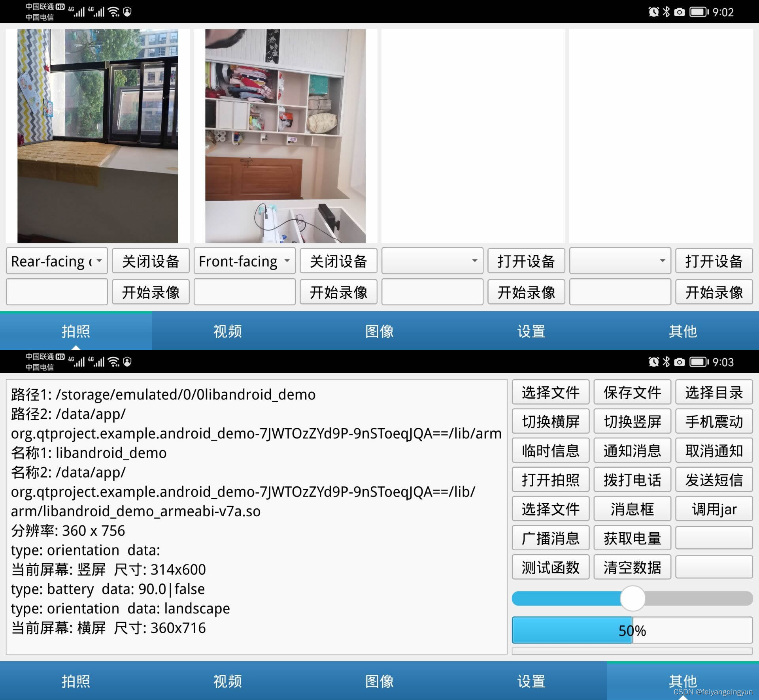Switch to the 视频 tab in upper screen
The image size is (759, 700).
click(x=228, y=331)
